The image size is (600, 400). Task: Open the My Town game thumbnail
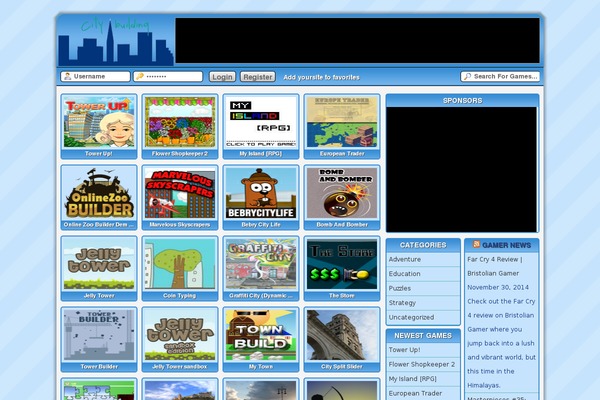point(261,335)
